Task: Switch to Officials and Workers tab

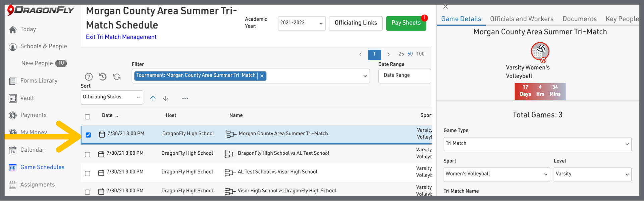Action: pos(522,19)
